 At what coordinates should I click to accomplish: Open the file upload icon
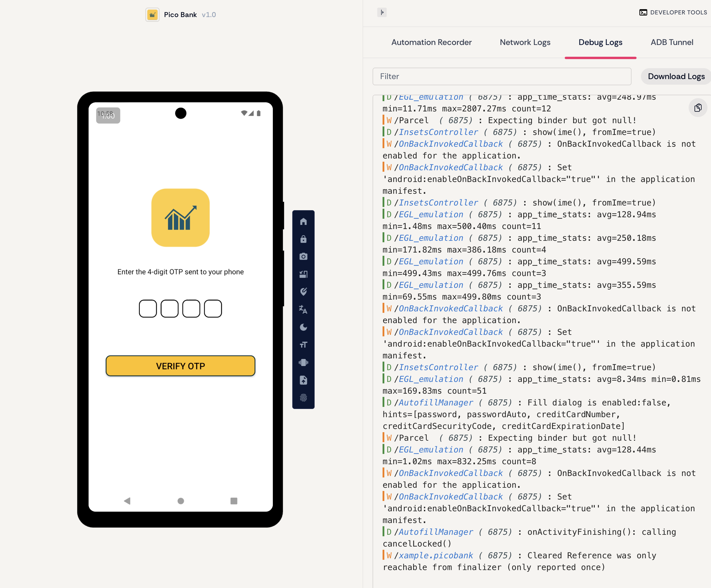[303, 380]
